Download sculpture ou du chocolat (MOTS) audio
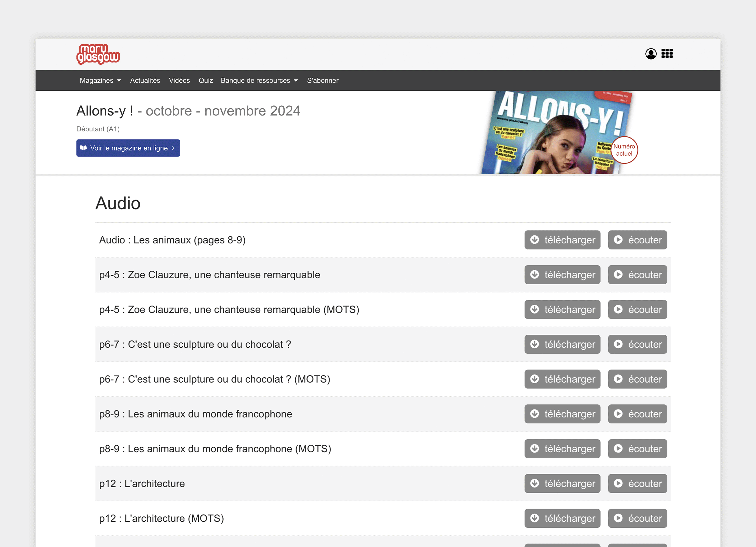756x547 pixels. 562,379
